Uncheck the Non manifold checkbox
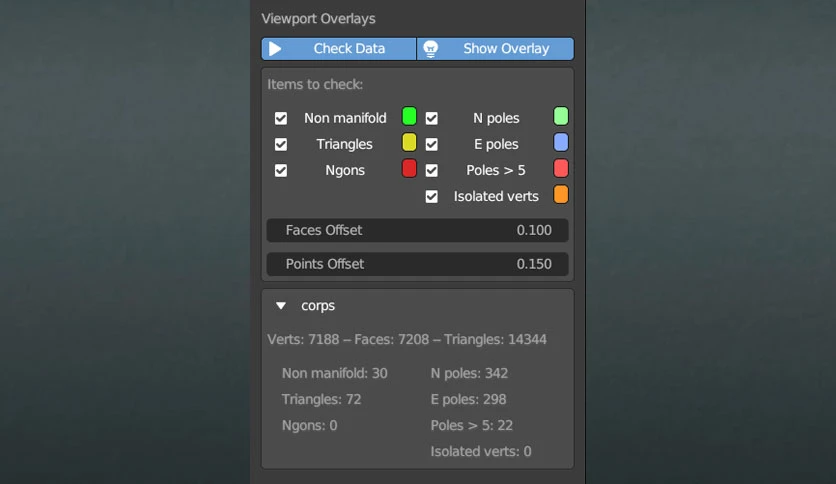 (281, 118)
